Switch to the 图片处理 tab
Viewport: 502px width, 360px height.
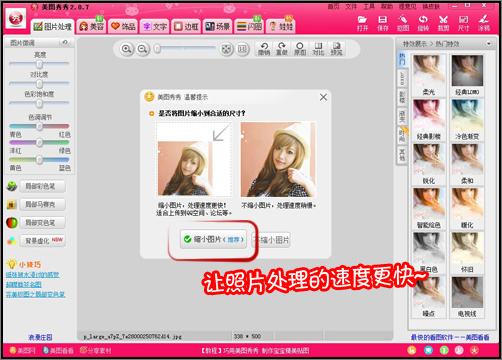point(53,26)
